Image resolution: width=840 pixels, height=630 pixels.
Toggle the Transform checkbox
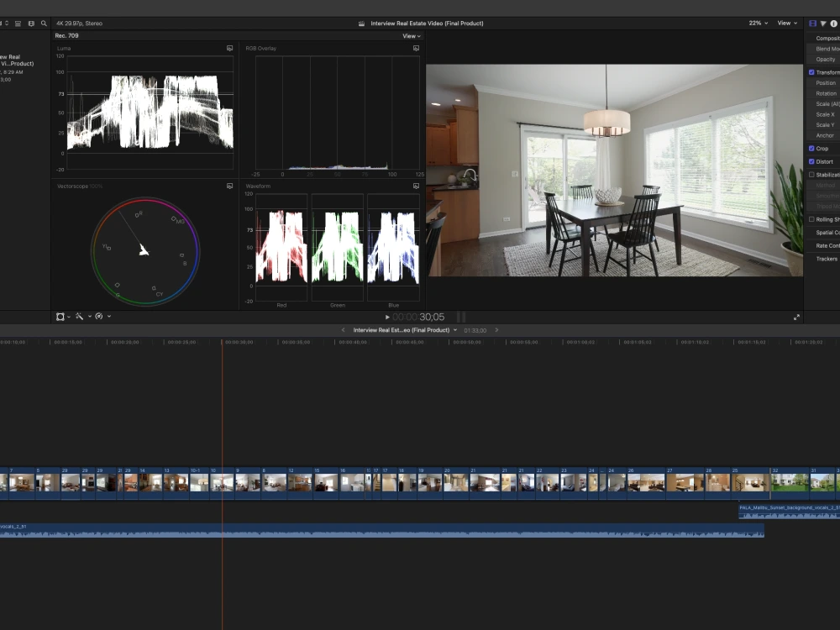click(x=811, y=72)
